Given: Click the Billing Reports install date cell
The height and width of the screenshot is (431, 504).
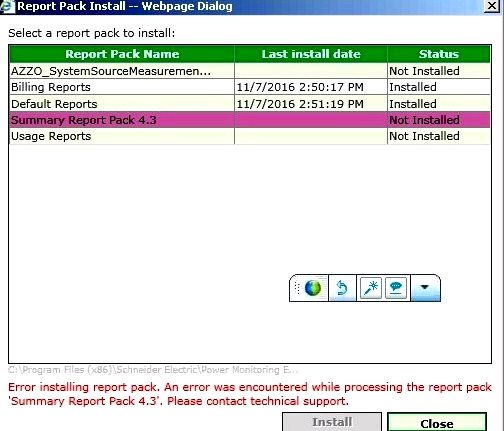Looking at the screenshot, I should click(x=311, y=87).
